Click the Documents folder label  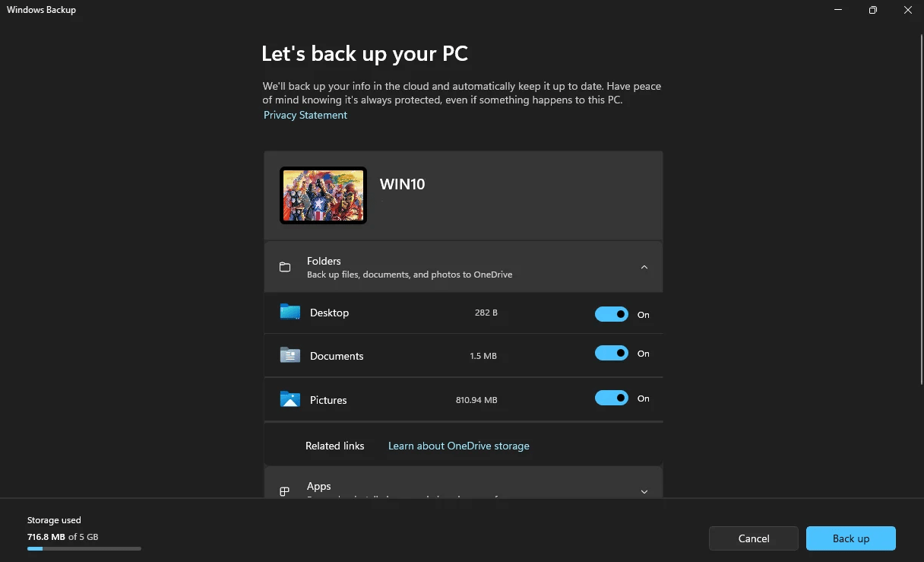pos(337,356)
